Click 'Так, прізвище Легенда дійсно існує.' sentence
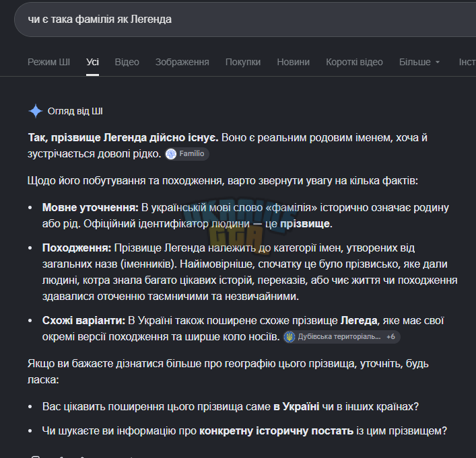This screenshot has width=476, height=458. click(123, 138)
